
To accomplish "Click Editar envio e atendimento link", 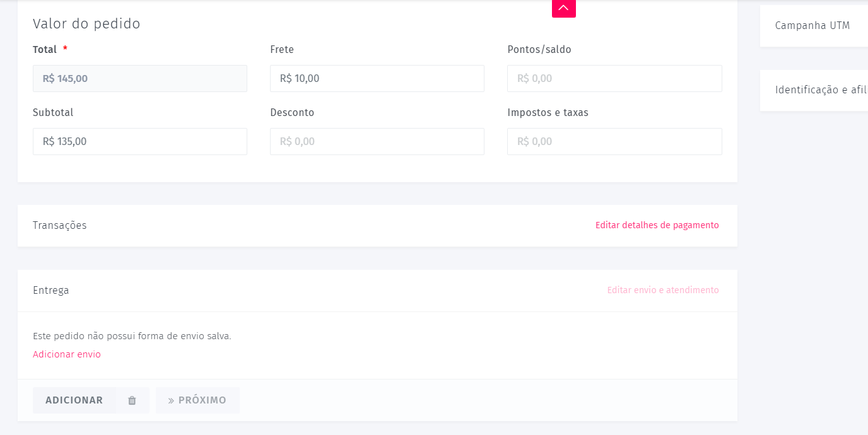I will click(662, 290).
